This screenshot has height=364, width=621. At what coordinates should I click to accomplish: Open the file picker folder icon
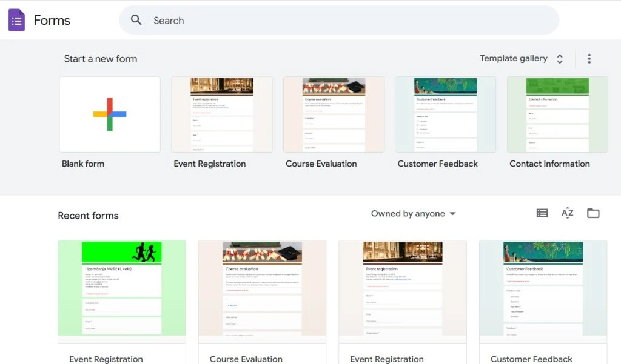(x=593, y=213)
